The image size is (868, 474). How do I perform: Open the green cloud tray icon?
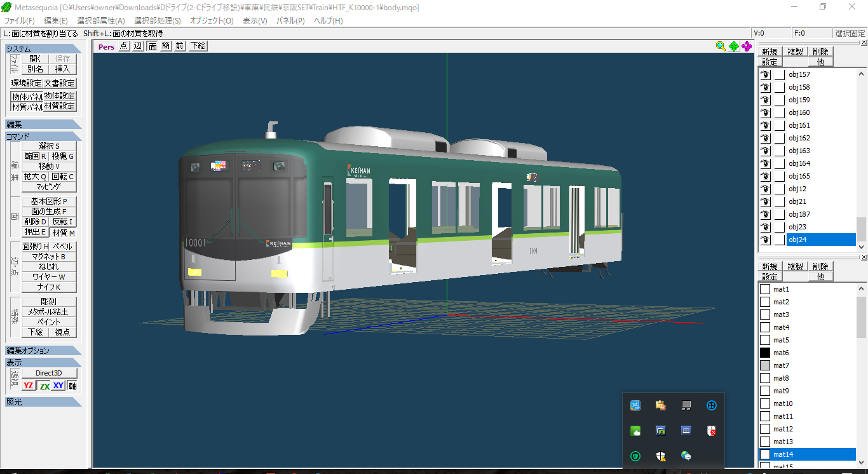pos(635,431)
